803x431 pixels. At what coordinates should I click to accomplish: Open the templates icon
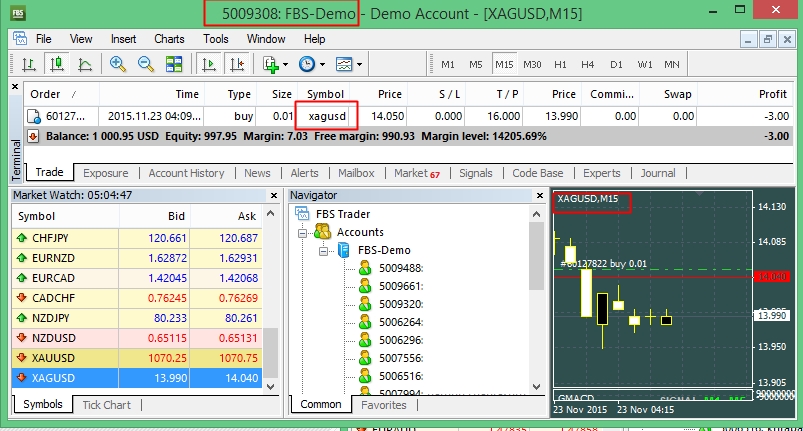click(x=344, y=64)
